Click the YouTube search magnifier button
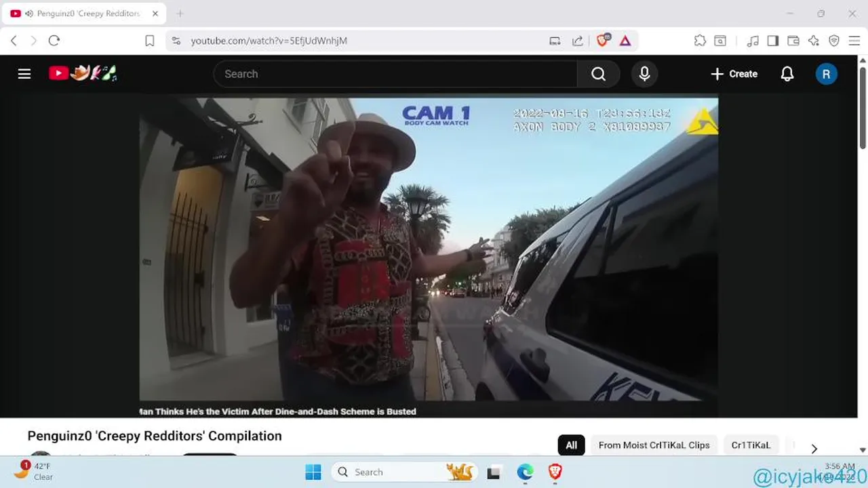This screenshot has width=868, height=488. click(x=598, y=74)
